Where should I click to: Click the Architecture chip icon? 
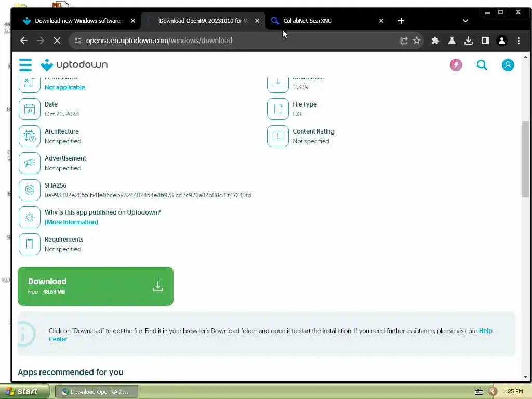(30, 137)
